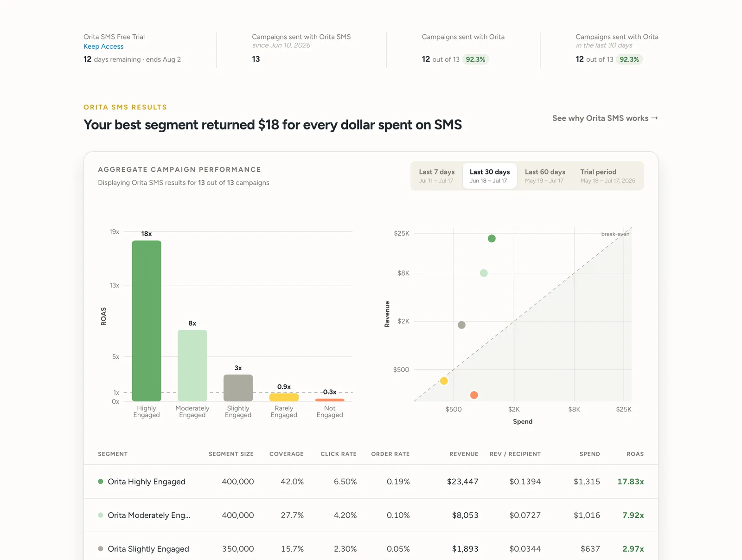Click the $1,016 spend cell

[x=587, y=515]
